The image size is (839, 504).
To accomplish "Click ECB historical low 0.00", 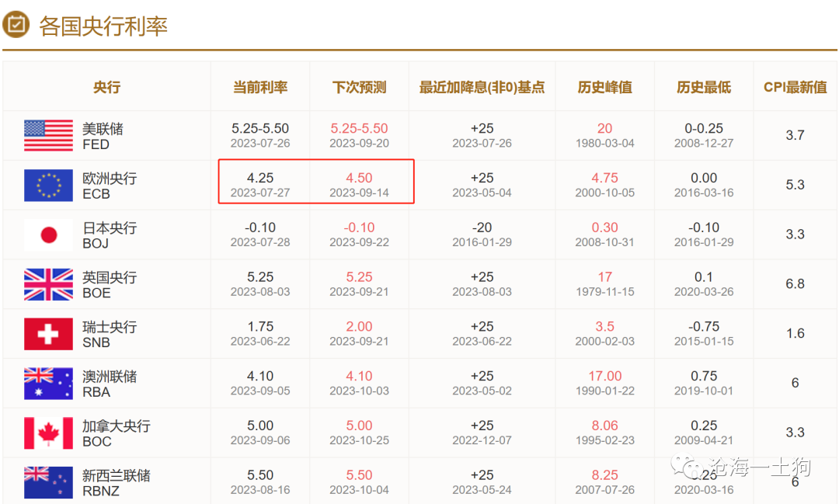I will 704,178.
